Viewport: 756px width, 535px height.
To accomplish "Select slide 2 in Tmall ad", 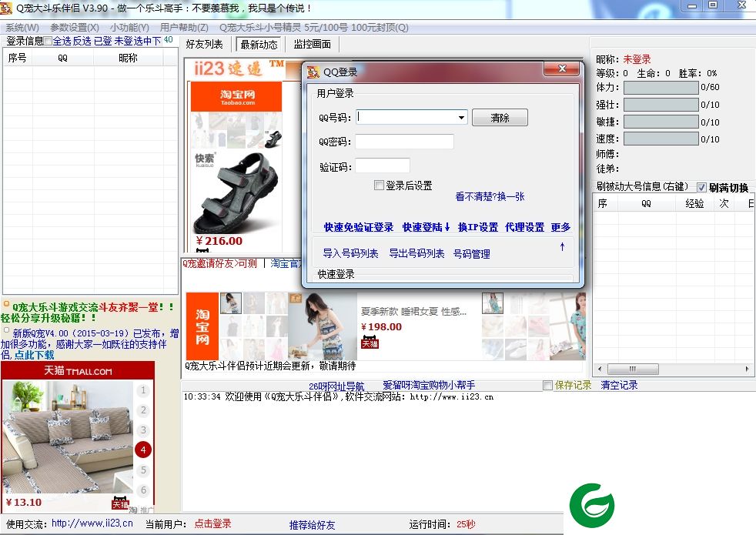I will click(143, 410).
